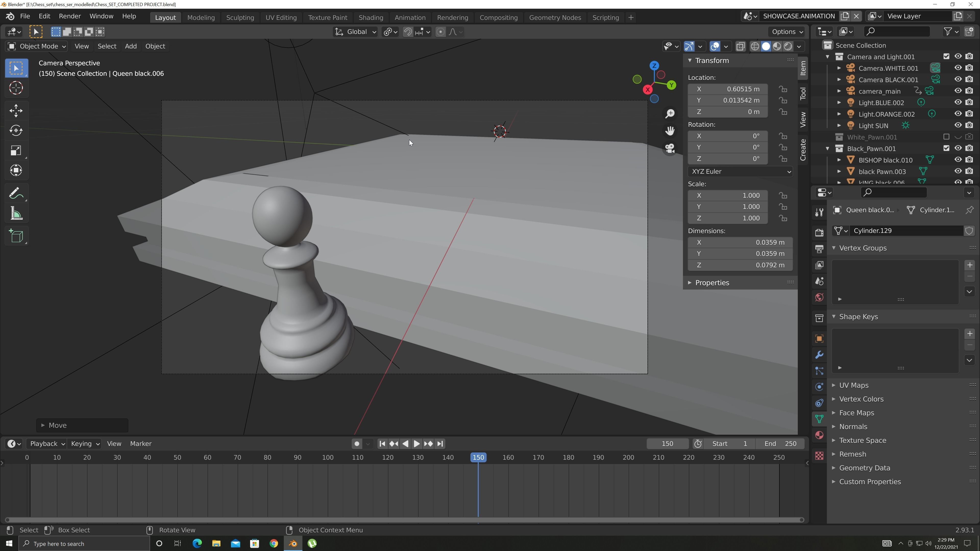Enable the White_Pawn.001 collection checkbox

[946, 137]
